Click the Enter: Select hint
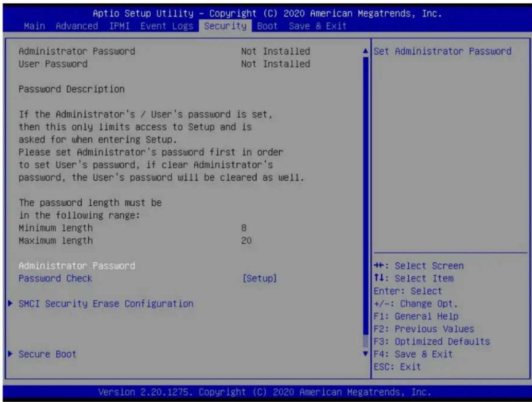Image resolution: width=532 pixels, height=402 pixels. coord(408,291)
